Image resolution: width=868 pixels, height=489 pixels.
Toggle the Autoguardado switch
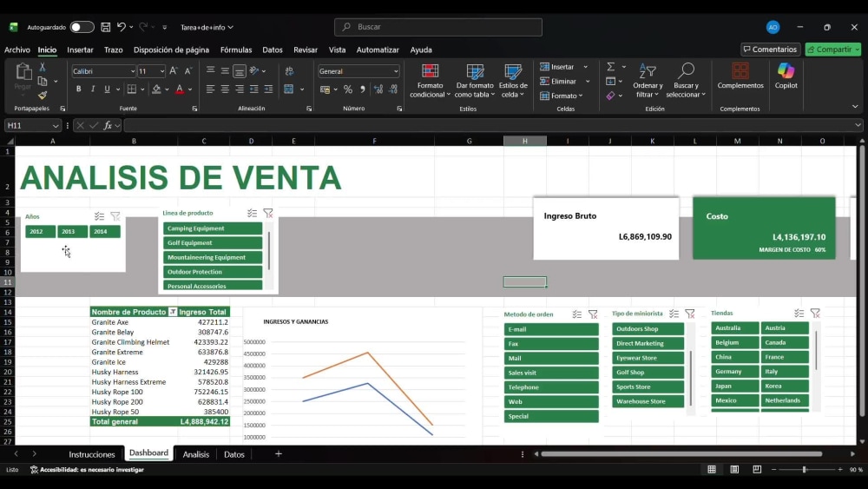[x=82, y=27]
